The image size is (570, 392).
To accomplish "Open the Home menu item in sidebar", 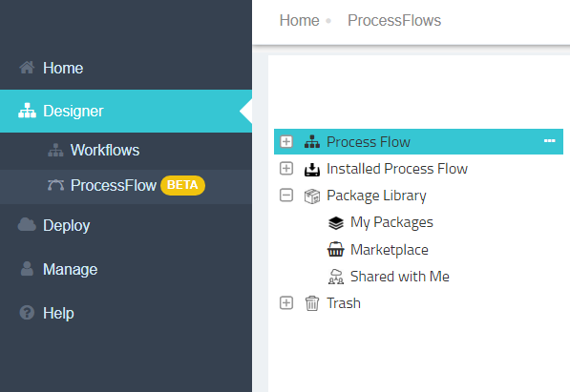I will coord(126,68).
